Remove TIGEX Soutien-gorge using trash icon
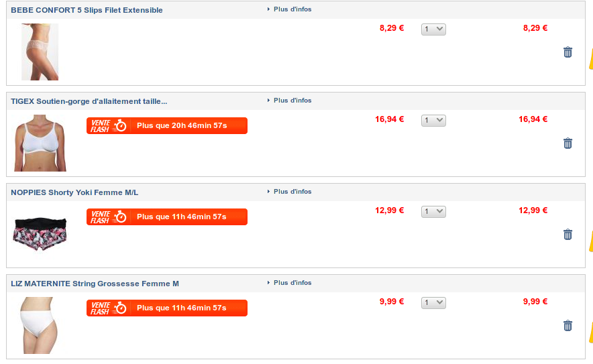Viewport: 593px width, 364px height. tap(568, 143)
